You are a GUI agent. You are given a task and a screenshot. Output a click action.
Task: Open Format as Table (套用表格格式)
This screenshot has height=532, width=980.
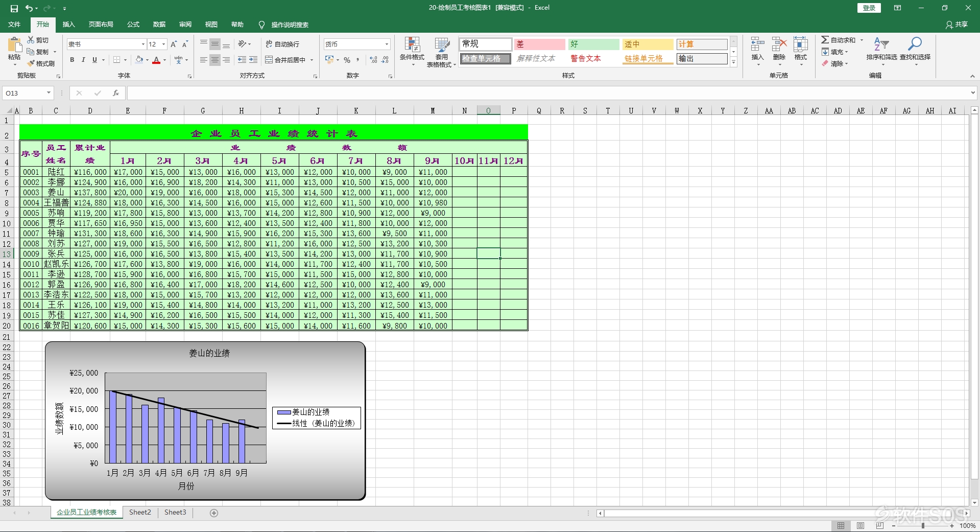(x=441, y=52)
